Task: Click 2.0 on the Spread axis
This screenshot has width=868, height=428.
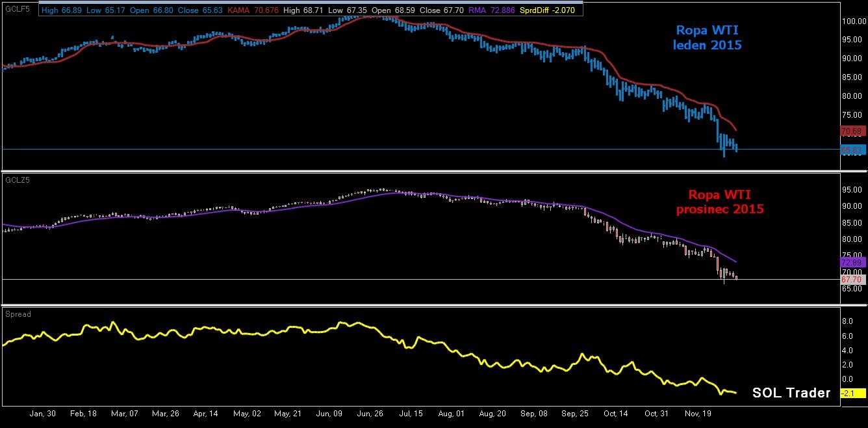Action: coord(848,364)
